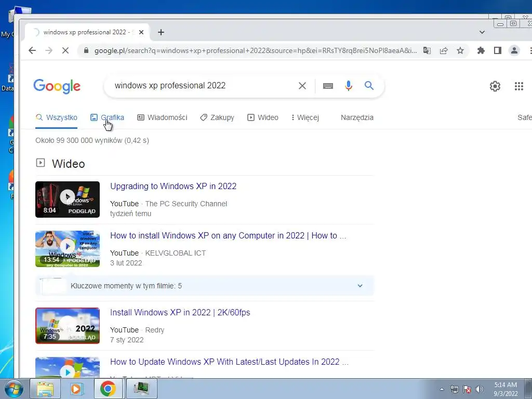Stop loading the page with the X button
Viewport: 532px width, 399px height.
[x=65, y=50]
